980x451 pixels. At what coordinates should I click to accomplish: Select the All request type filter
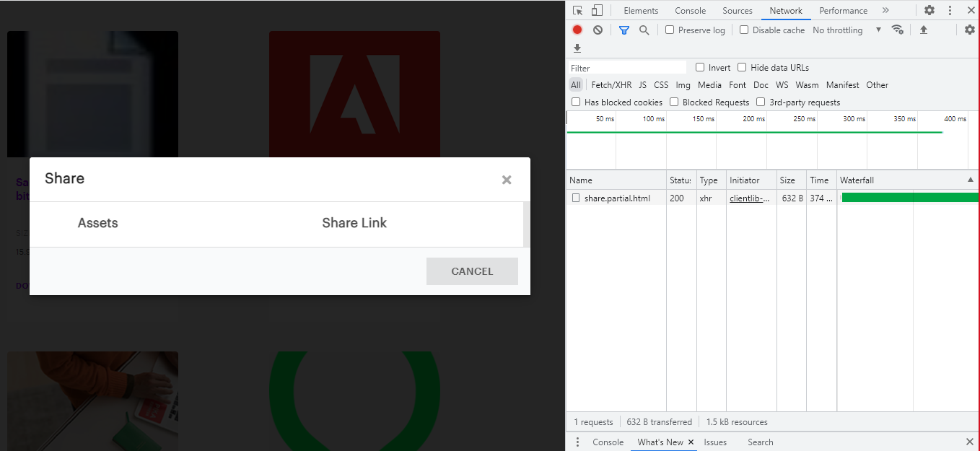[575, 84]
